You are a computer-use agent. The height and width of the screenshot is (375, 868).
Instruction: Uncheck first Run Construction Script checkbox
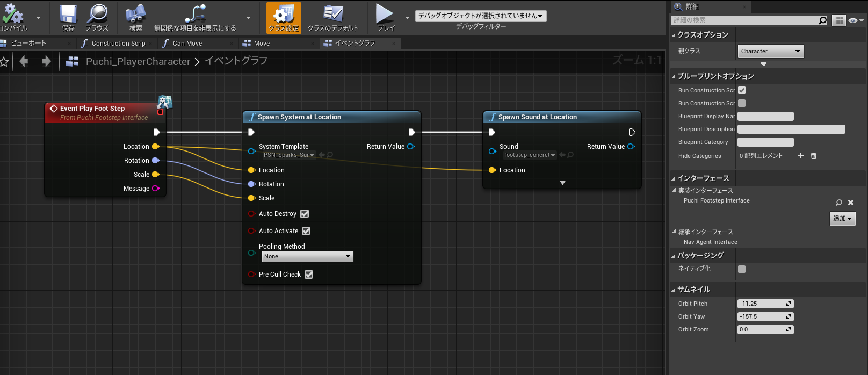(742, 90)
